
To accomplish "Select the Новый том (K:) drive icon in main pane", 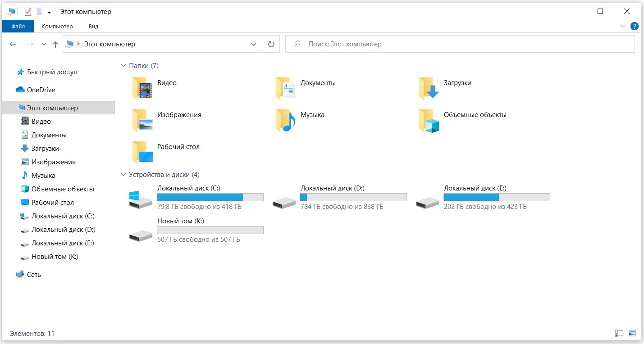I will click(141, 235).
